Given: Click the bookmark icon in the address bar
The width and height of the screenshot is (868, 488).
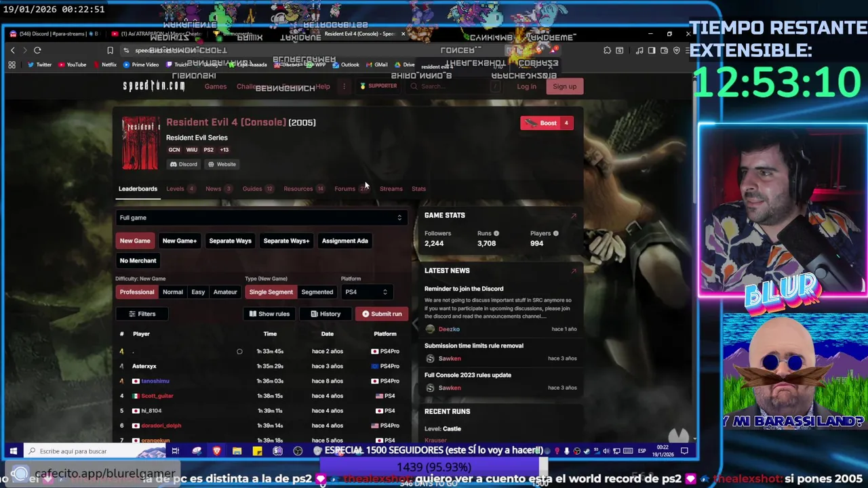Looking at the screenshot, I should pos(110,50).
